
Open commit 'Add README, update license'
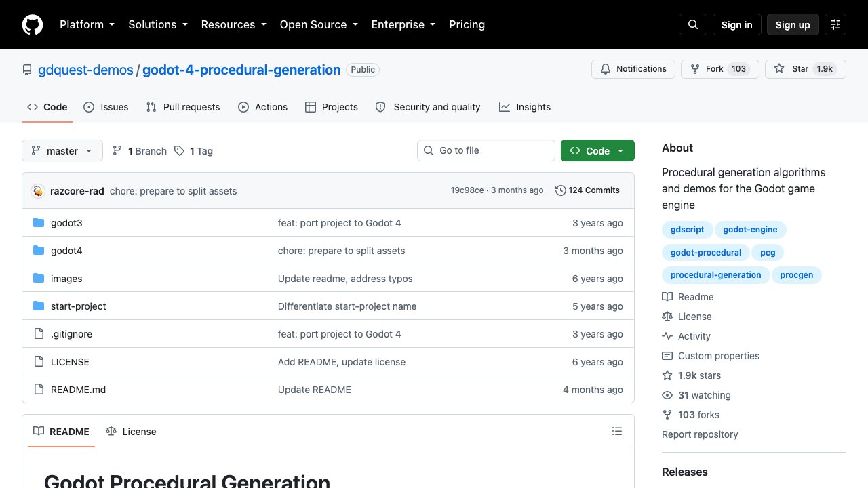342,362
